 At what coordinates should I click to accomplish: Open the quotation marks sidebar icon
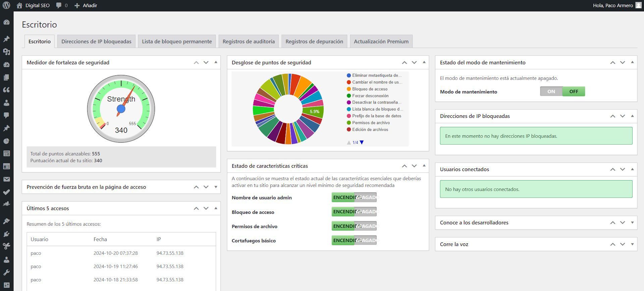[x=6, y=90]
